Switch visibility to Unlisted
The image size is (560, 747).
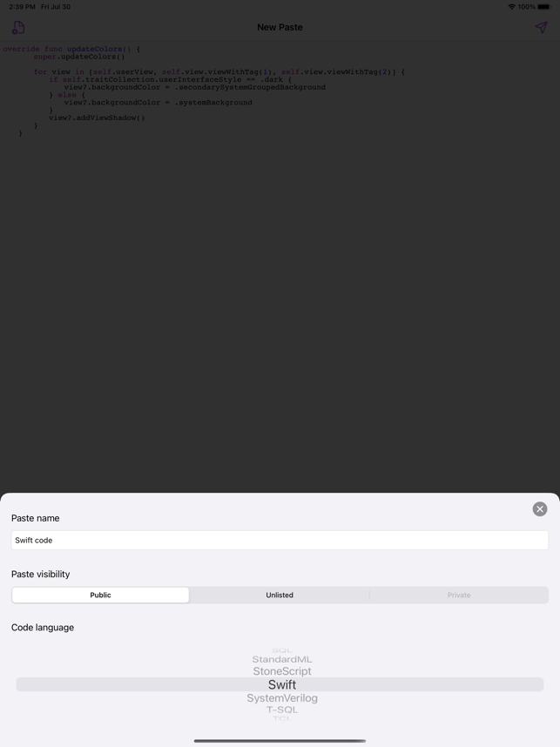(x=280, y=595)
